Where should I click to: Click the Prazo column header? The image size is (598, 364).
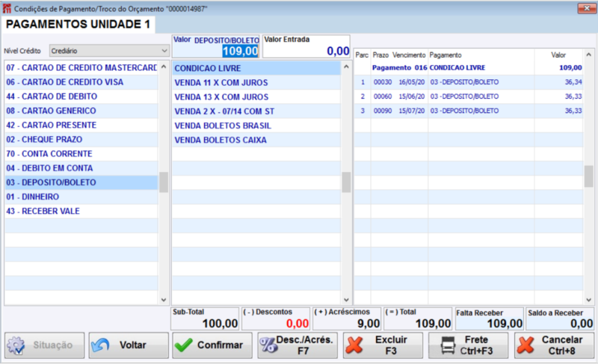[x=380, y=55]
